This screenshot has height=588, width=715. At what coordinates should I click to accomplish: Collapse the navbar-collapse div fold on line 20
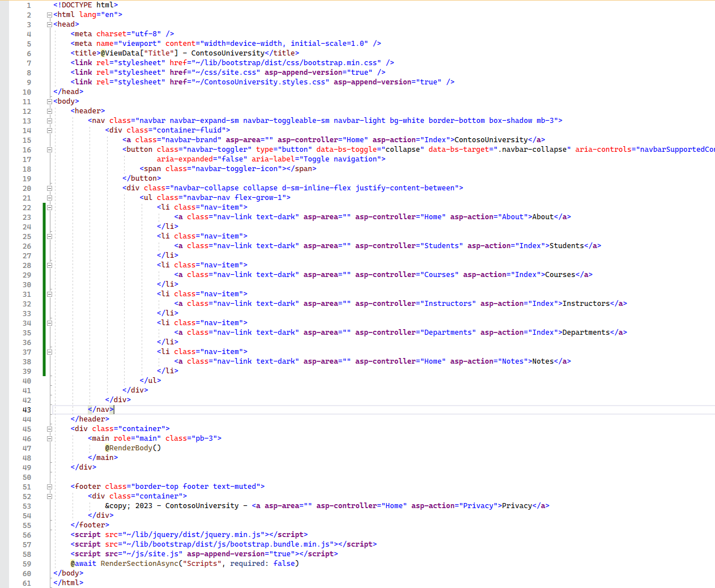tap(49, 188)
